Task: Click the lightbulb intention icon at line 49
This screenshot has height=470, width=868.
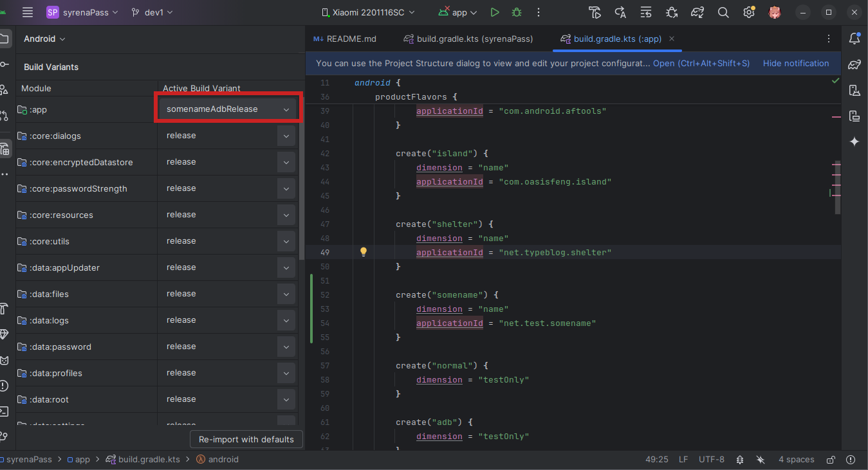Action: pyautogui.click(x=363, y=252)
